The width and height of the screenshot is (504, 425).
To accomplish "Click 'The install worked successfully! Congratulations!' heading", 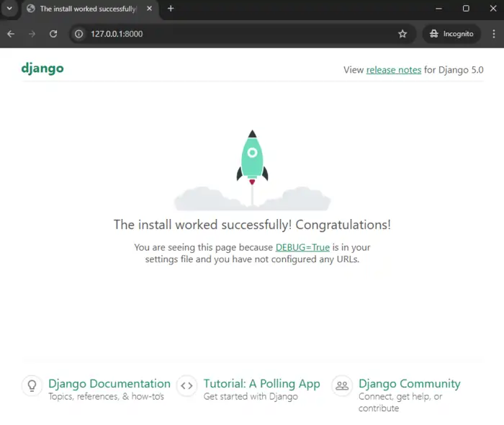I will 252,225.
